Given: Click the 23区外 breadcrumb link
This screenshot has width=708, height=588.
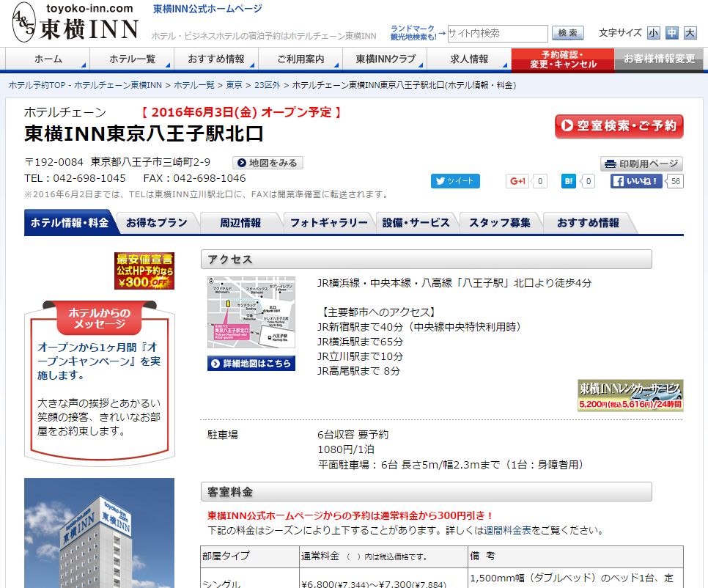Looking at the screenshot, I should click(268, 85).
